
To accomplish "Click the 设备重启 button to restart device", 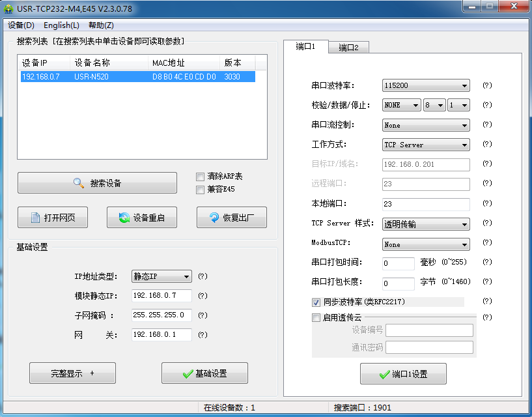I will [x=141, y=217].
